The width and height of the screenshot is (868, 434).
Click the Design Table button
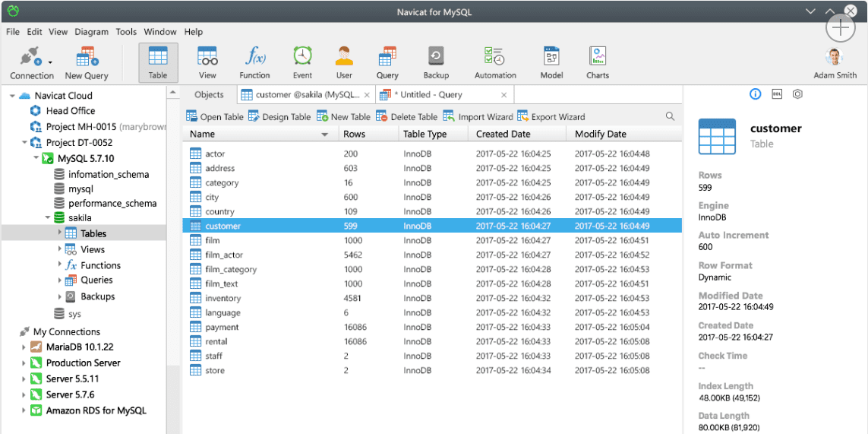pos(279,117)
